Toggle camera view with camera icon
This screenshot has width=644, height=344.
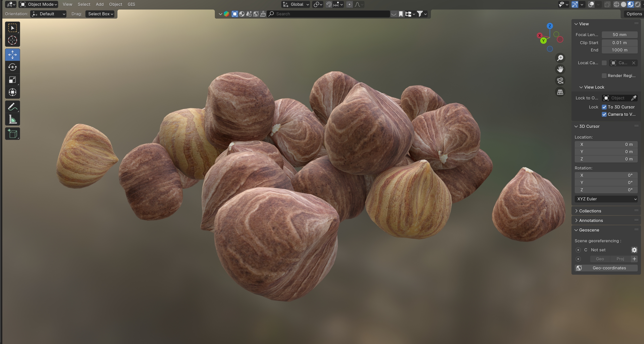coord(560,81)
